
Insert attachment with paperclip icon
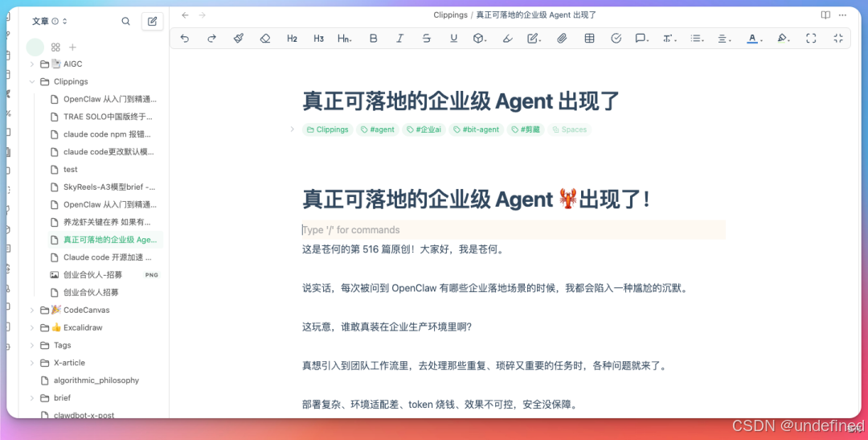[x=562, y=39]
